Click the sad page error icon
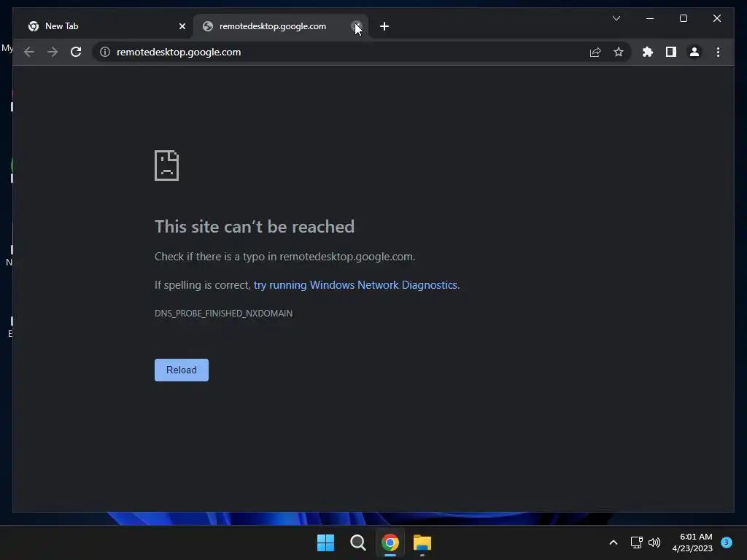The width and height of the screenshot is (747, 560). click(x=167, y=166)
